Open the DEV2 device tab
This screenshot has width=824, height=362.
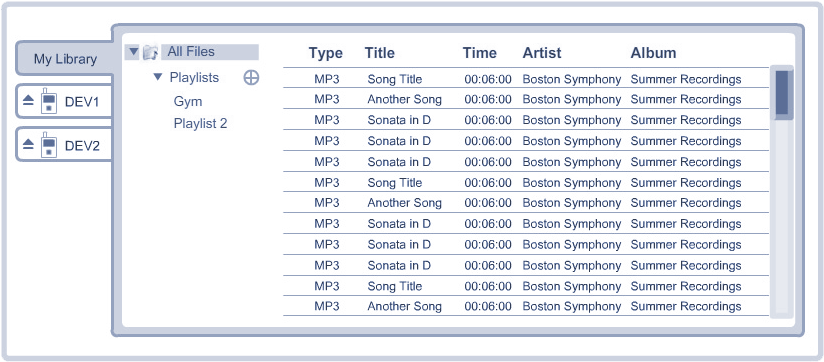pyautogui.click(x=65, y=144)
